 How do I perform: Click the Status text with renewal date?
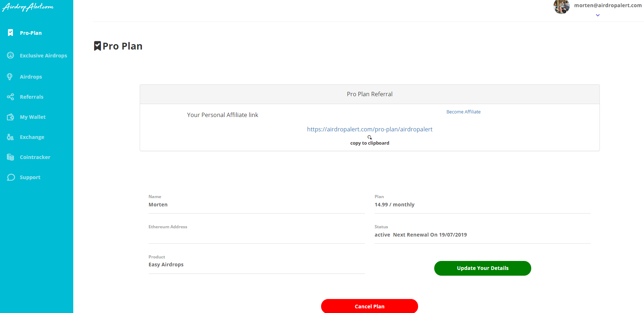(421, 235)
